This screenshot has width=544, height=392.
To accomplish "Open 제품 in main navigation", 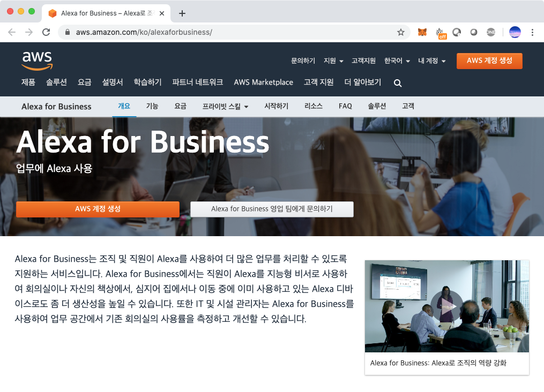I will [x=28, y=82].
